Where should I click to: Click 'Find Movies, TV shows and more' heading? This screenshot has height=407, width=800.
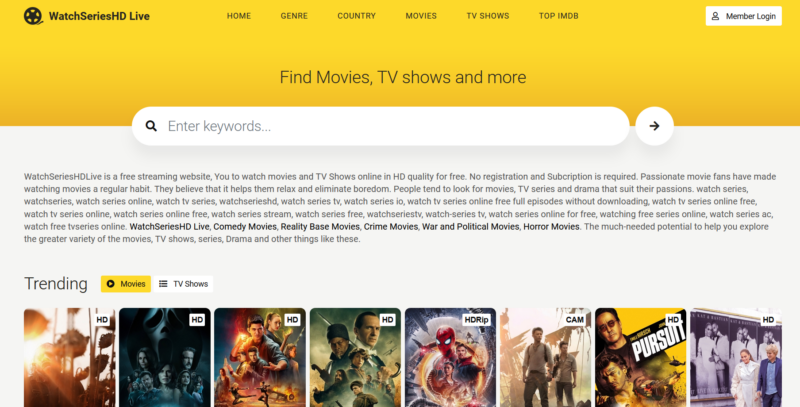[403, 78]
